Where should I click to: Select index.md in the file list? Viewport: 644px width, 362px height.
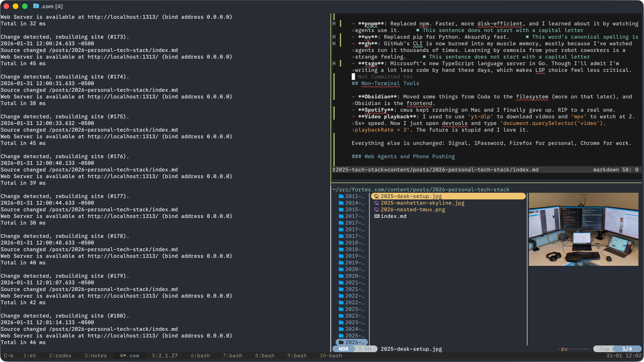393,216
